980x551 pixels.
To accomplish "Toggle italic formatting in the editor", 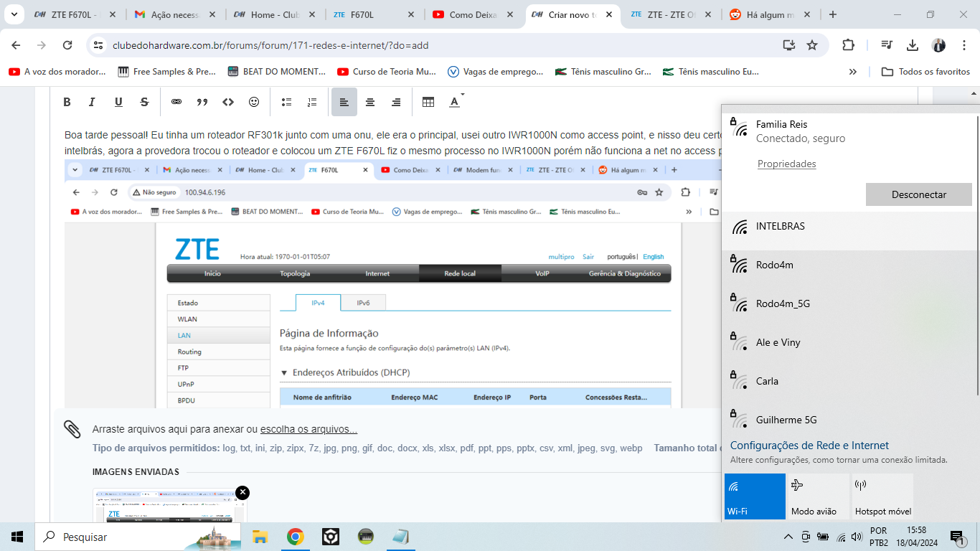I will tap(92, 102).
